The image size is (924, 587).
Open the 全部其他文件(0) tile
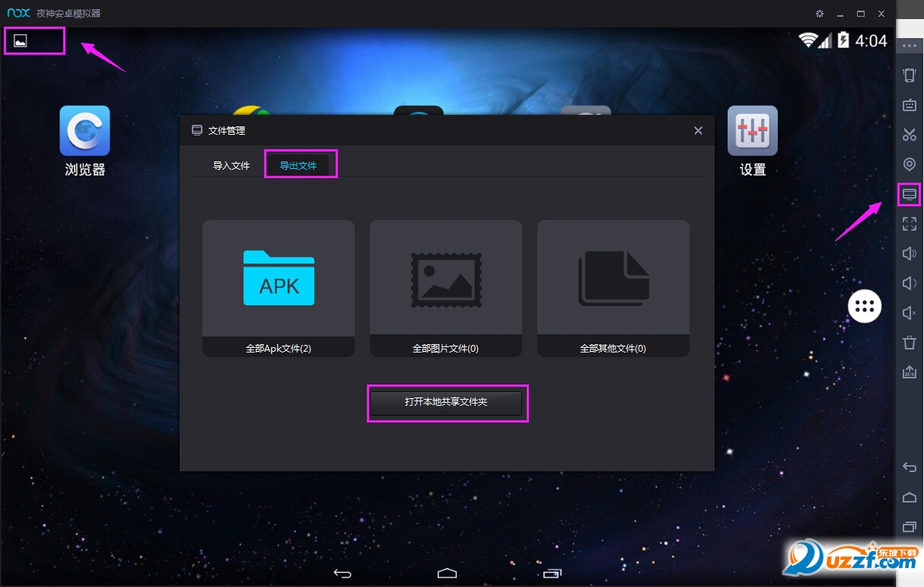613,288
